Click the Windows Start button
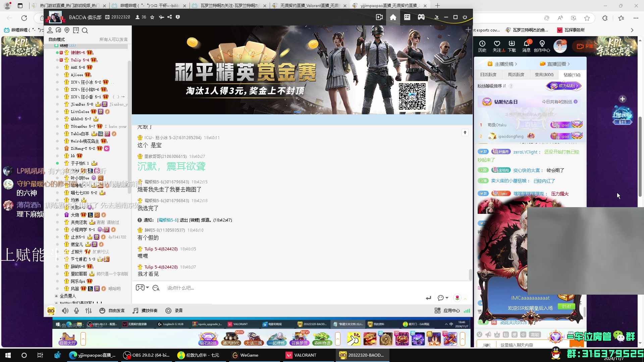 8,355
